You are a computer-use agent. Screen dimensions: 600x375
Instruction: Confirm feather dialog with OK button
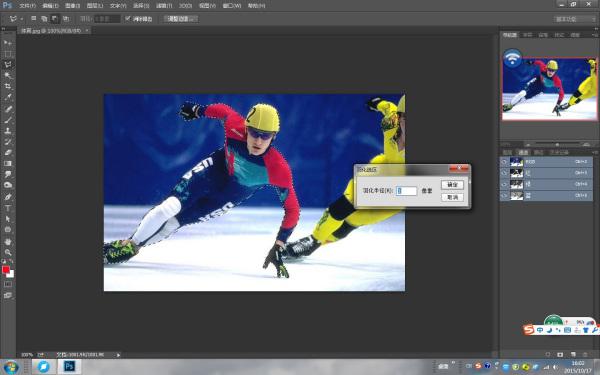point(452,185)
